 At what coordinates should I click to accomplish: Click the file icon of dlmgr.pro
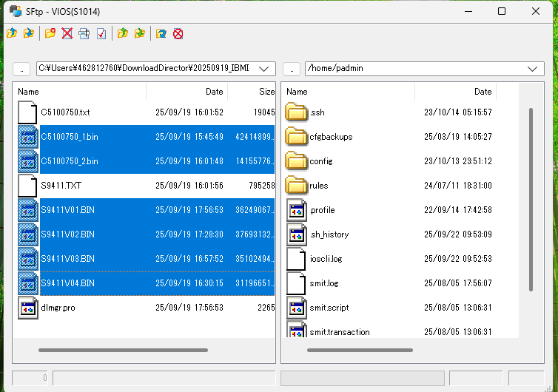click(28, 308)
